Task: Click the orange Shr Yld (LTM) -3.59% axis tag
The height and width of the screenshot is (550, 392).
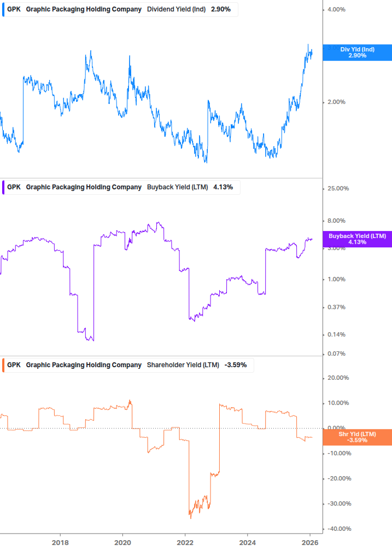Action: 358,437
